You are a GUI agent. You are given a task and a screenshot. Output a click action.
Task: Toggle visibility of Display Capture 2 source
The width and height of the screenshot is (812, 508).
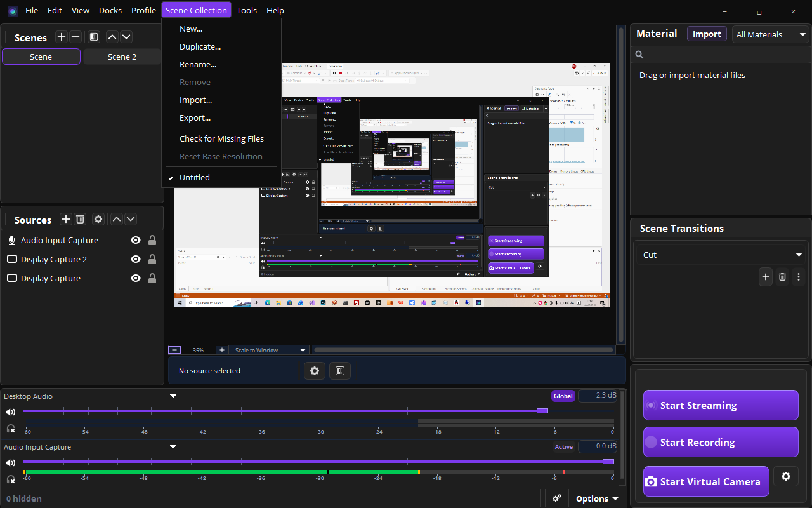(135, 259)
